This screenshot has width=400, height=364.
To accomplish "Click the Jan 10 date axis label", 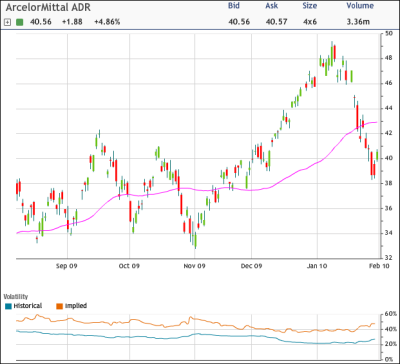I will 317,266.
